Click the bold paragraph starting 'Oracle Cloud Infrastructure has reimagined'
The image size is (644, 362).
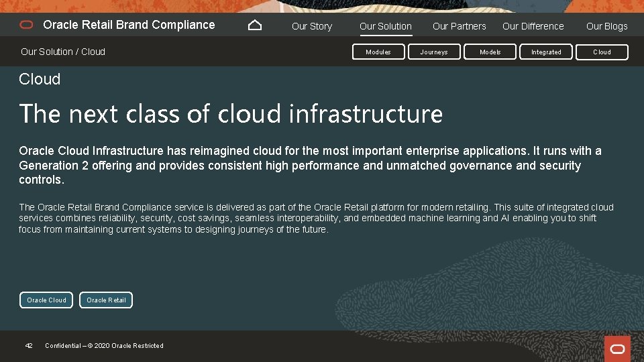point(310,165)
